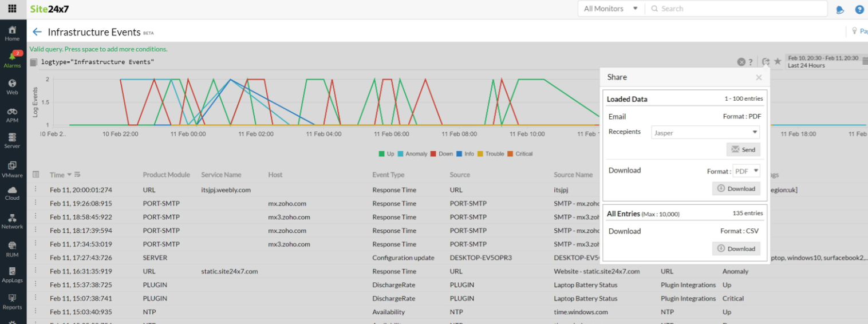Open the PDF format dropdown
868x324 pixels.
747,171
